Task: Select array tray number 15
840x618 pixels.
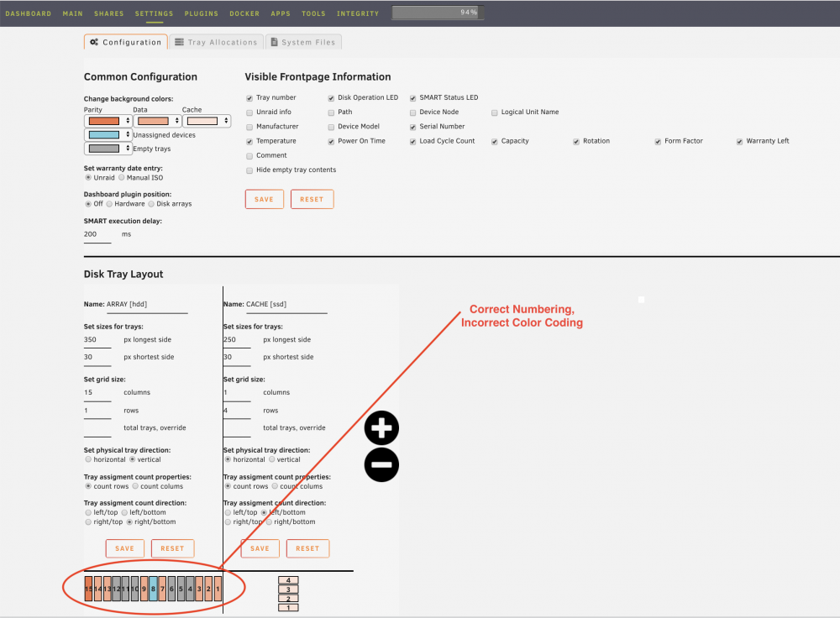Action: point(88,589)
